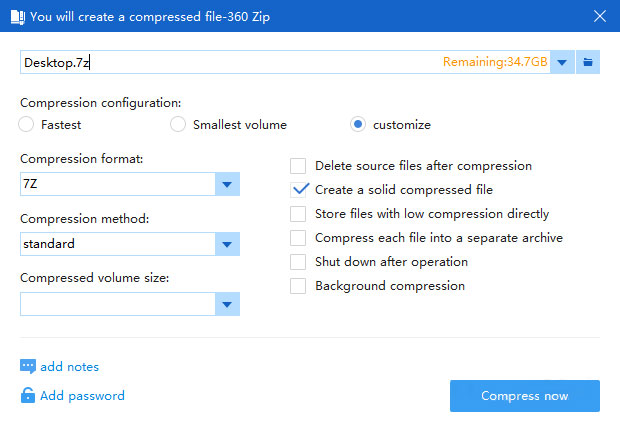
Task: Choose the Smallest volume radio button
Action: (x=178, y=124)
